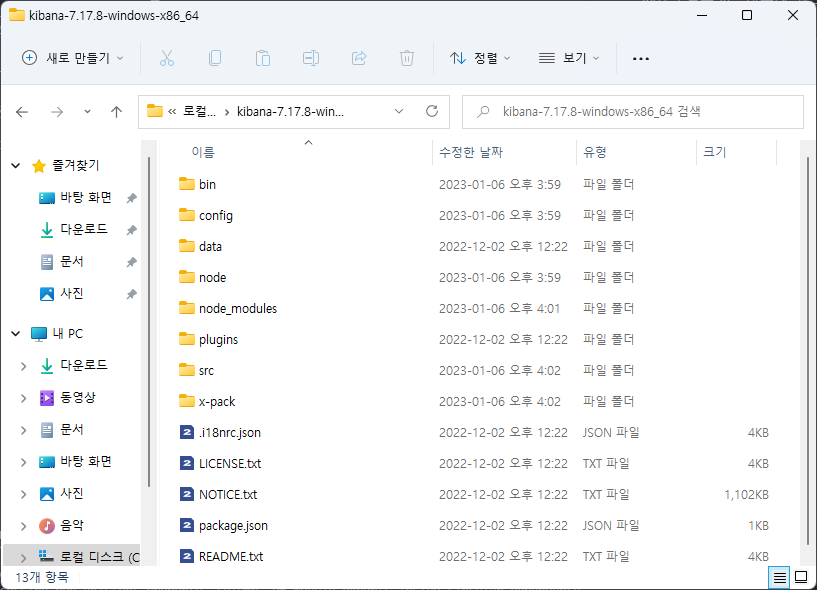
Task: Select the src folder name
Action: 206,371
